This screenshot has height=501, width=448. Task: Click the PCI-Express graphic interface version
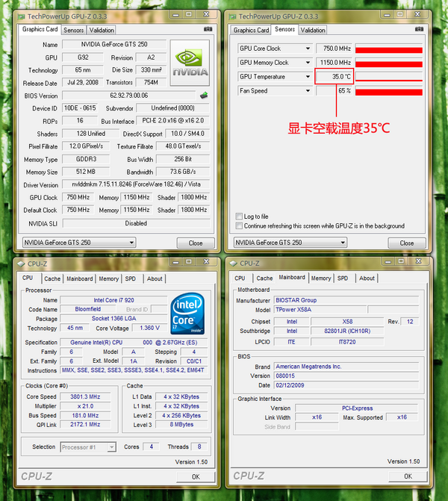357,408
